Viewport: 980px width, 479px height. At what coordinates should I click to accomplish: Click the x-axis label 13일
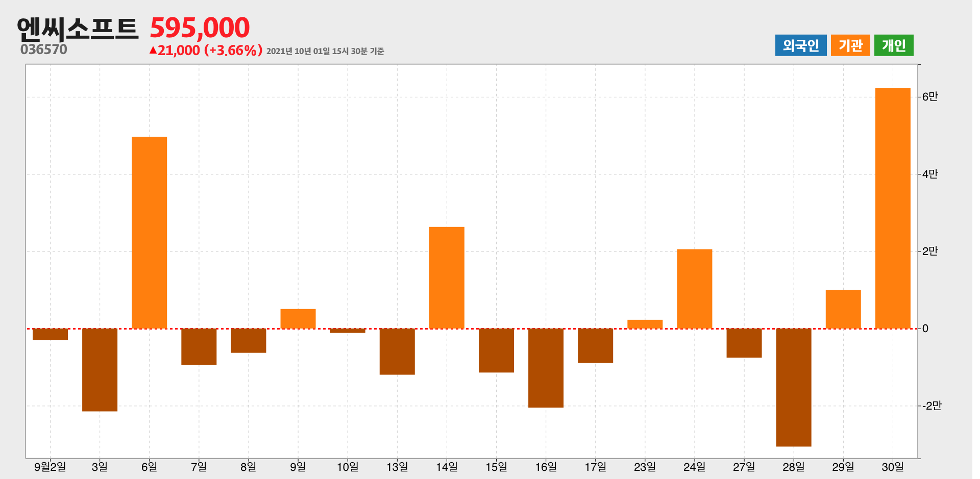coord(397,467)
